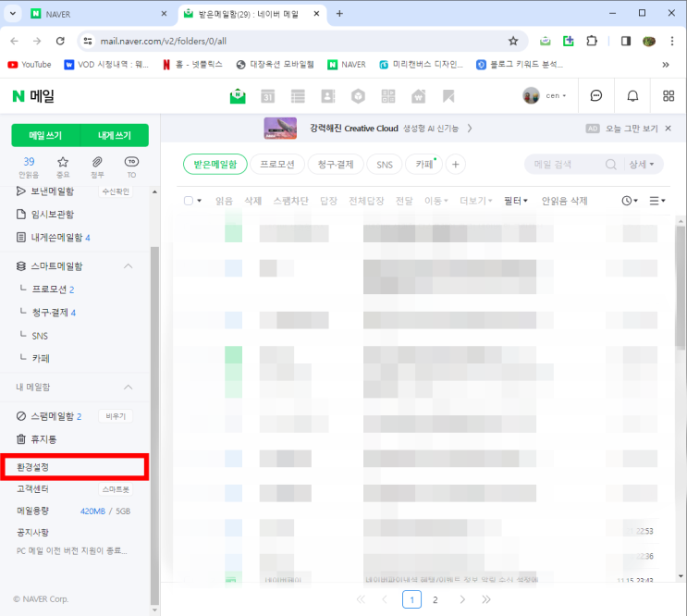Image resolution: width=687 pixels, height=616 pixels.
Task: Open the 상세 detailed search dropdown
Action: [x=642, y=165]
